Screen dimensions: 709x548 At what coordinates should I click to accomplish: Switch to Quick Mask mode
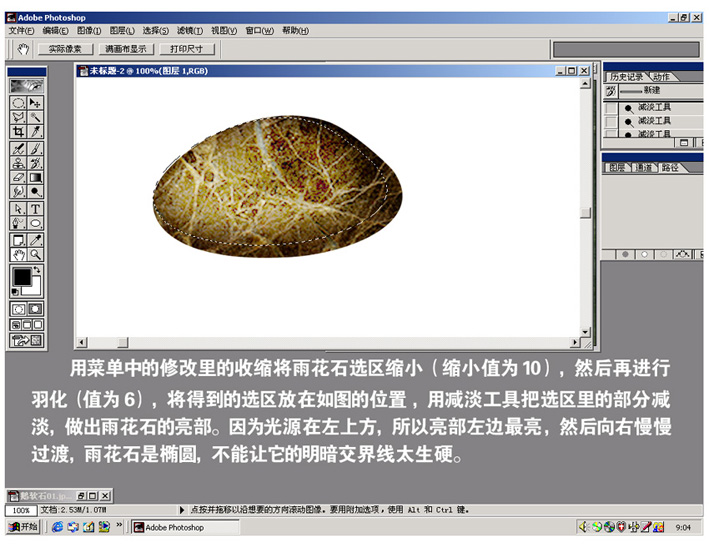tap(35, 309)
